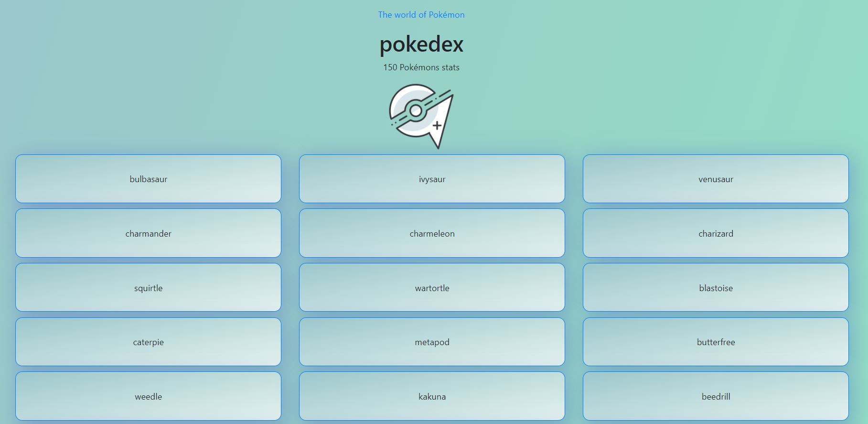This screenshot has height=424, width=868.
Task: Choose the blastoise button
Action: tap(716, 287)
